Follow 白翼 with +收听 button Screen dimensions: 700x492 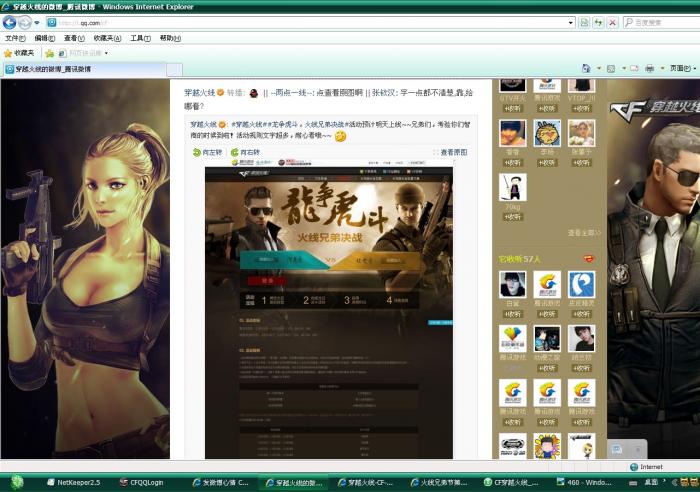coord(512,314)
